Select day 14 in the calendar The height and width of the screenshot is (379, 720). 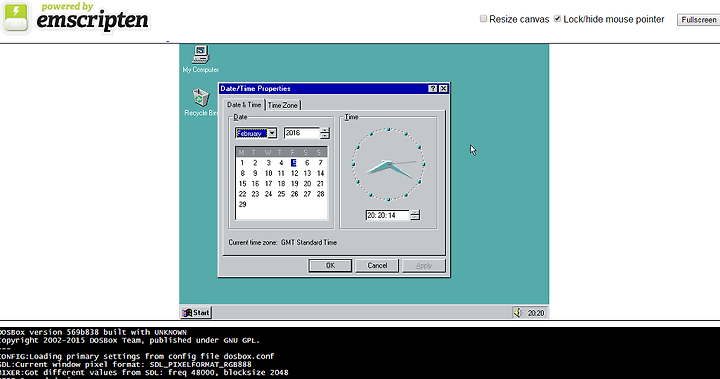[321, 173]
